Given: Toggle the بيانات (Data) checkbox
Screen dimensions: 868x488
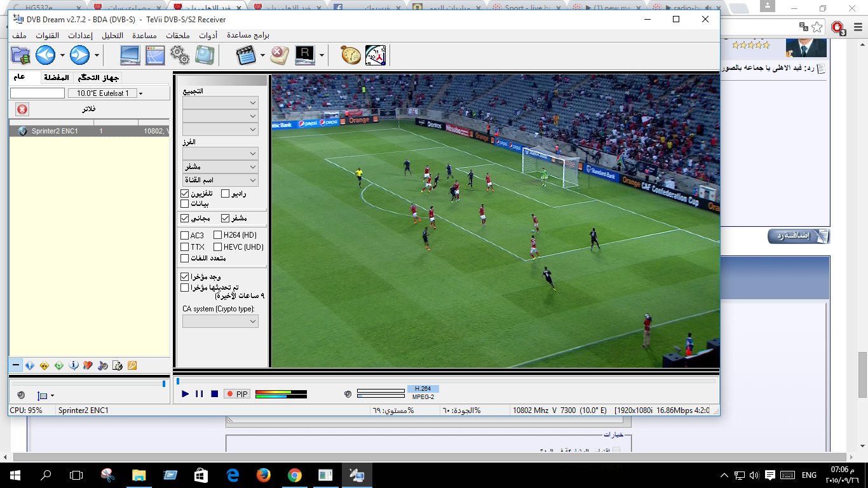Looking at the screenshot, I should click(185, 204).
